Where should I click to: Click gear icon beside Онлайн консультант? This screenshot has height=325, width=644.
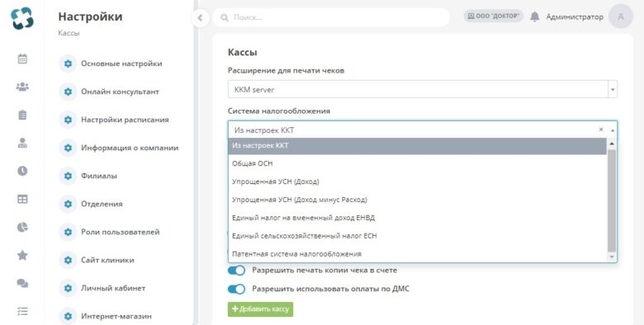click(x=69, y=92)
